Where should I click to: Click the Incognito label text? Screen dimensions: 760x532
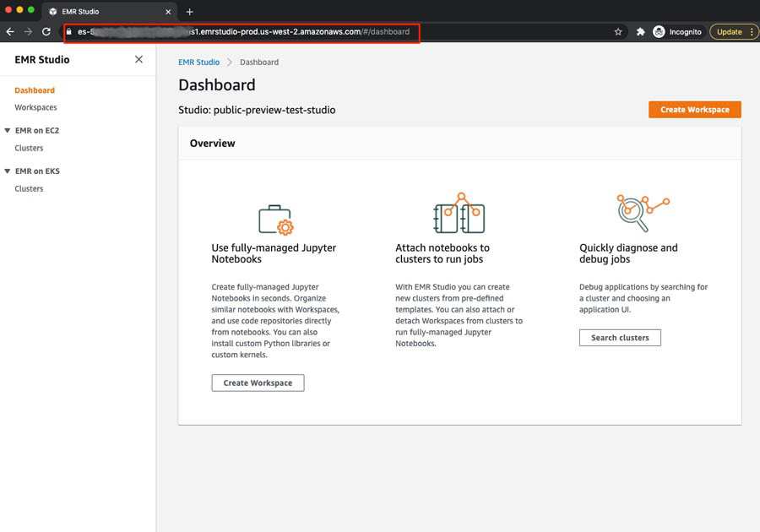tap(686, 32)
